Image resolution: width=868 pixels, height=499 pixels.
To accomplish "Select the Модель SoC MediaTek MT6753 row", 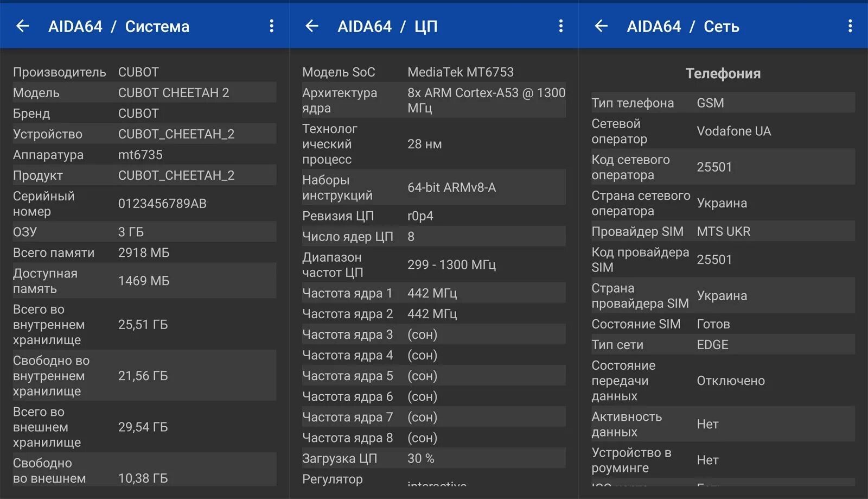I will click(x=434, y=72).
